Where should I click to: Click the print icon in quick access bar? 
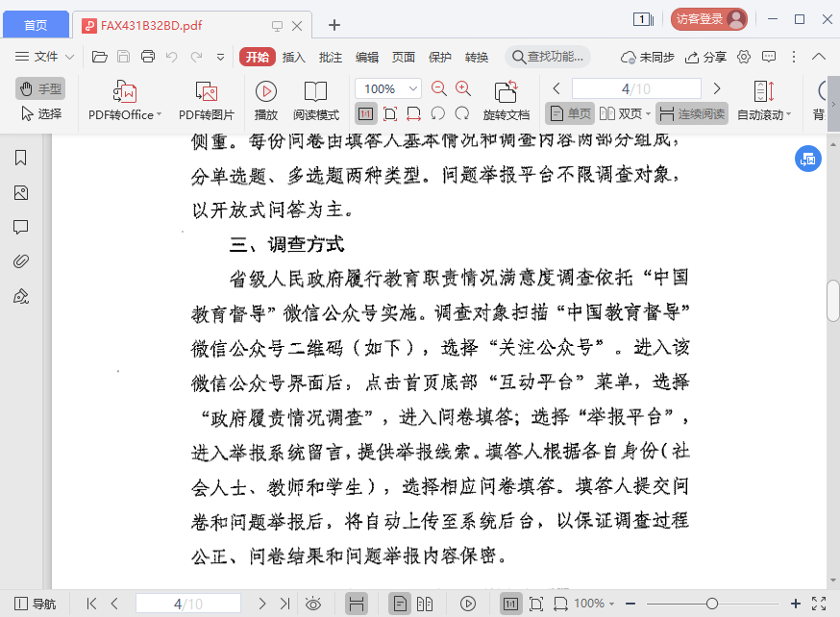pos(148,57)
